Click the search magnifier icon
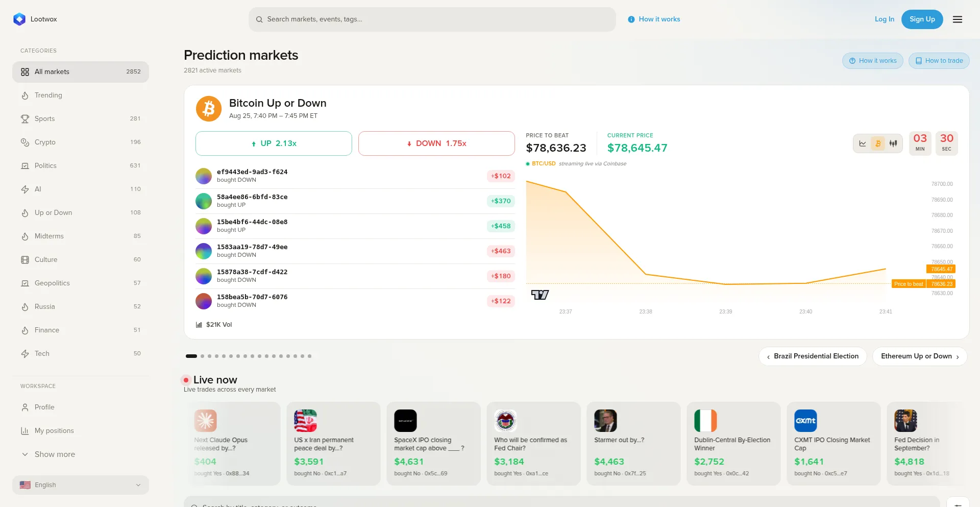Screen dimensions: 980x507 point(259,19)
